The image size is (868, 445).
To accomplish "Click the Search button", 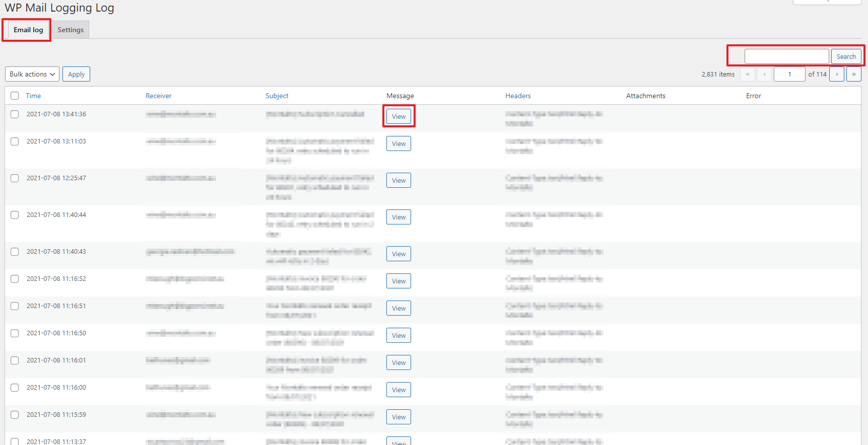I will 846,56.
